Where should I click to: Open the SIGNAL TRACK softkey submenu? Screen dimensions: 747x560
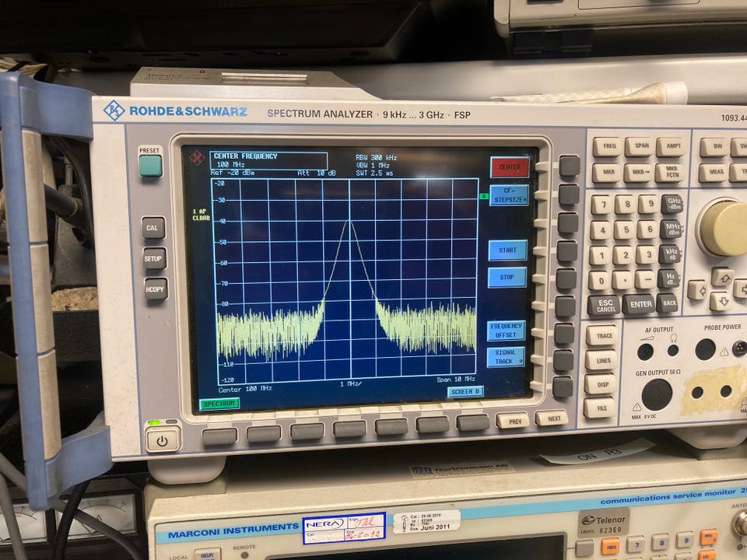coord(506,357)
